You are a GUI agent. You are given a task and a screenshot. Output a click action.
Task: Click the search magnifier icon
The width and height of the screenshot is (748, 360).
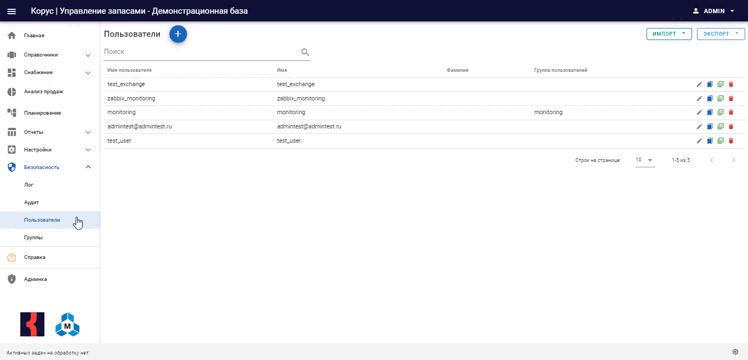tap(305, 52)
